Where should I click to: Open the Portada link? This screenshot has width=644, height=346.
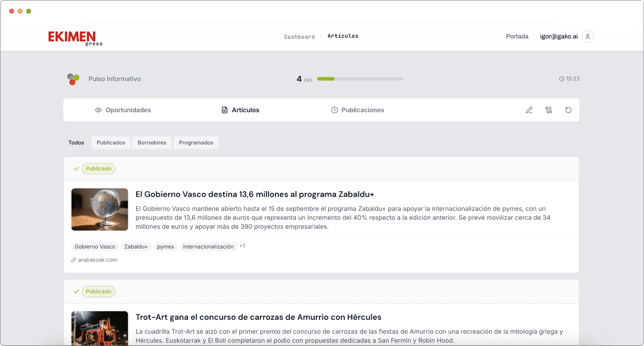[517, 36]
